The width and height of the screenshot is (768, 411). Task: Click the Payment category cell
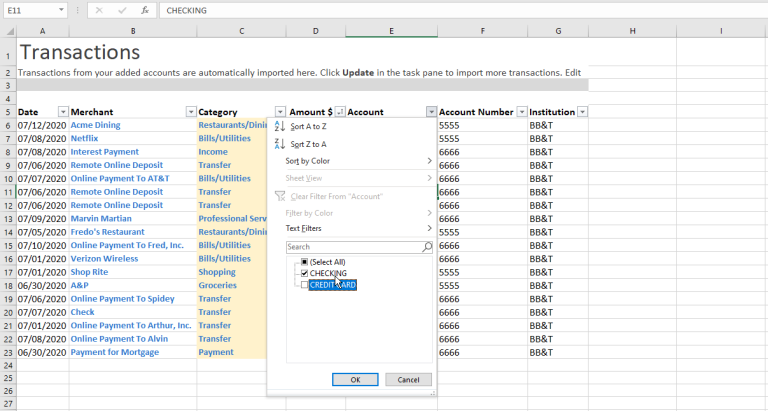tap(216, 353)
